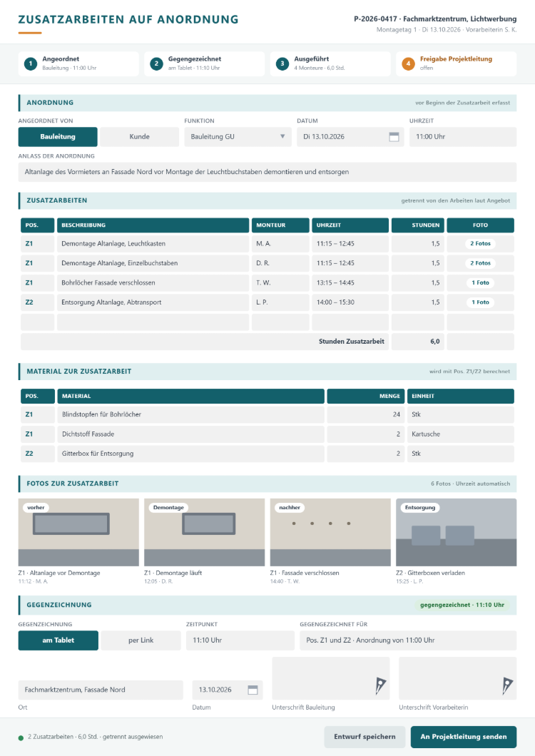Open 2 Fotos badge for Leuchtkasten row
535x756 pixels.
[x=481, y=243]
